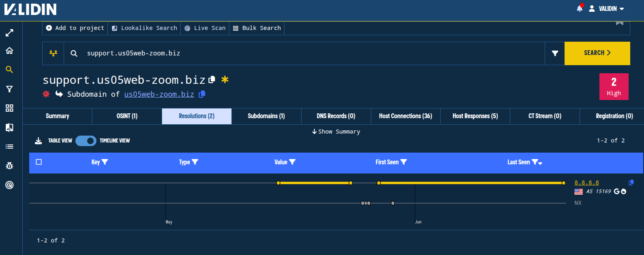Click the Google icon next to AS 15169
The height and width of the screenshot is (255, 644).
pyautogui.click(x=617, y=191)
